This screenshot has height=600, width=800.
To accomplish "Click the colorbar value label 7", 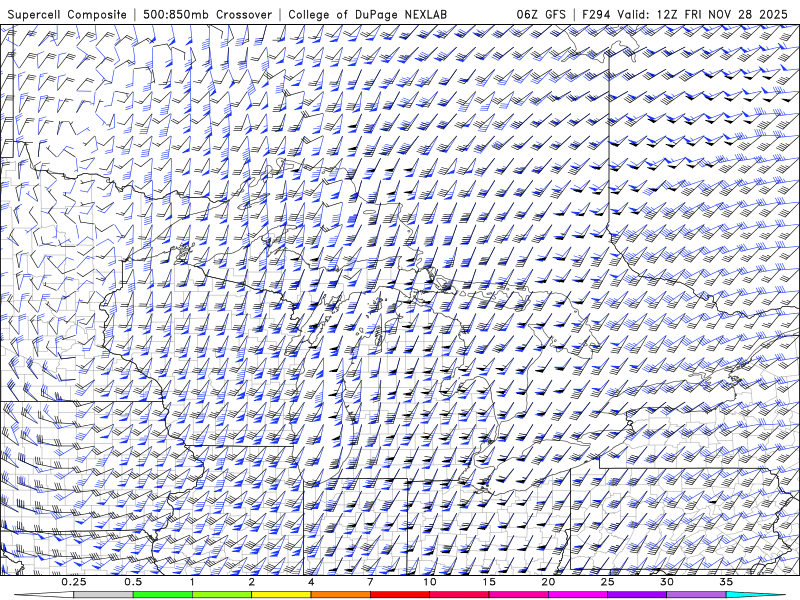I will pyautogui.click(x=370, y=582).
